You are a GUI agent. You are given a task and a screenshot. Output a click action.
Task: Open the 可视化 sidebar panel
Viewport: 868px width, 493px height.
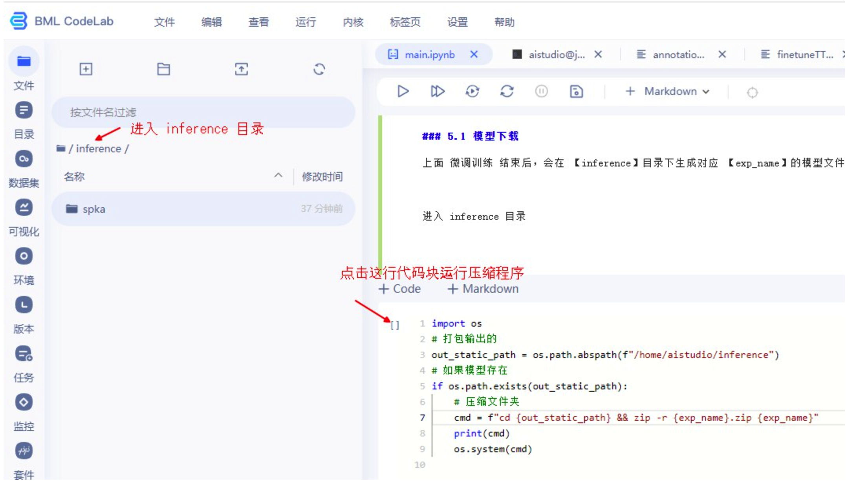(x=24, y=208)
